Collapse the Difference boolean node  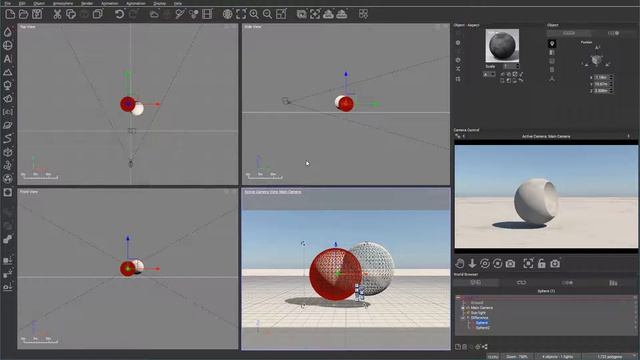click(x=462, y=318)
